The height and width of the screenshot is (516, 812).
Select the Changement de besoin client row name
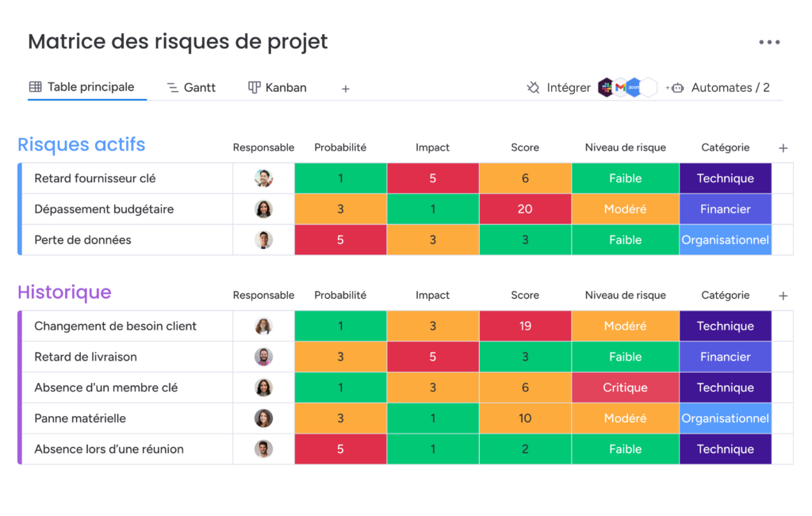[x=116, y=326]
